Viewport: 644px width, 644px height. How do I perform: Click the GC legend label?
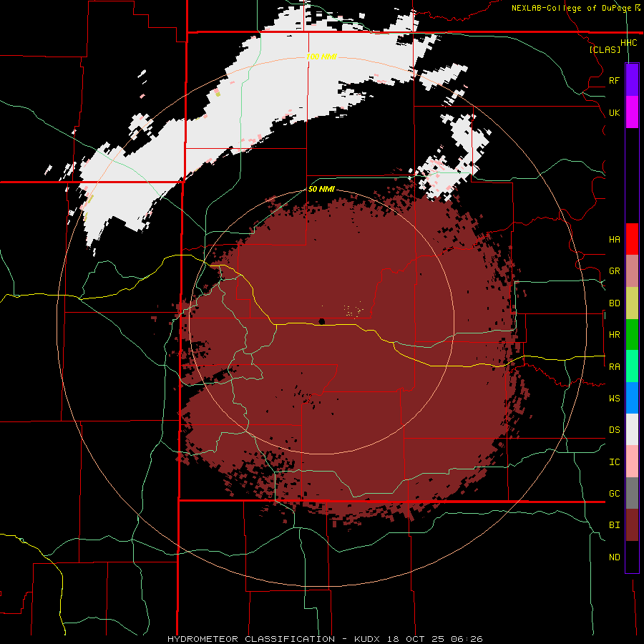(614, 494)
